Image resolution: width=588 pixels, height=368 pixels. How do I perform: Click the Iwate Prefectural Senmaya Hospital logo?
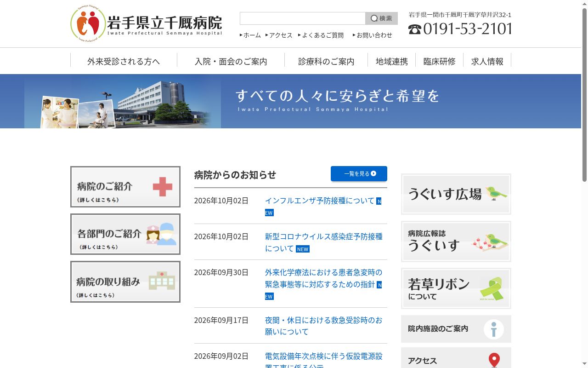146,24
